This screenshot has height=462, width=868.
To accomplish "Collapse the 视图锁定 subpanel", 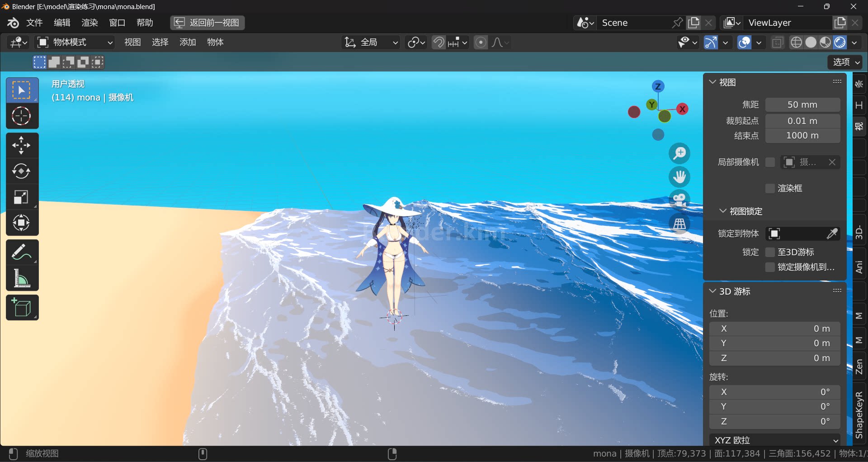I will click(x=723, y=211).
